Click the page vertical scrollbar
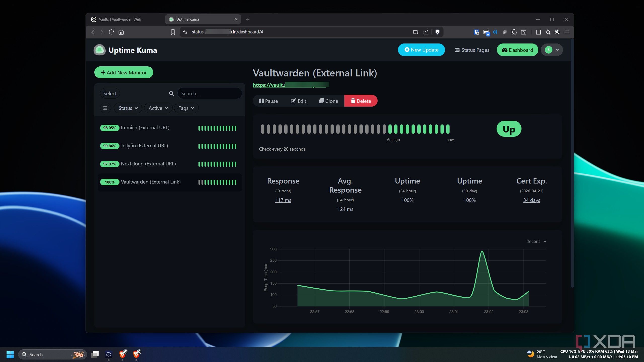Image resolution: width=644 pixels, height=362 pixels. (x=572, y=163)
